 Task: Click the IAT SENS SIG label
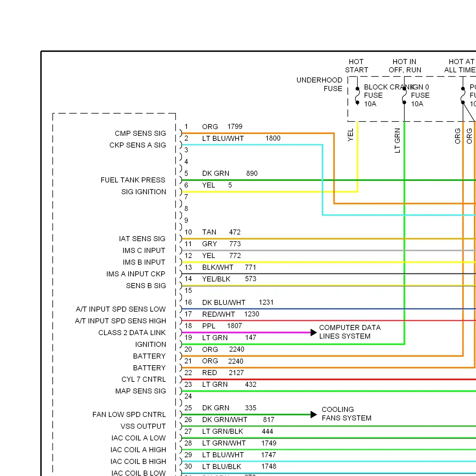pos(142,239)
